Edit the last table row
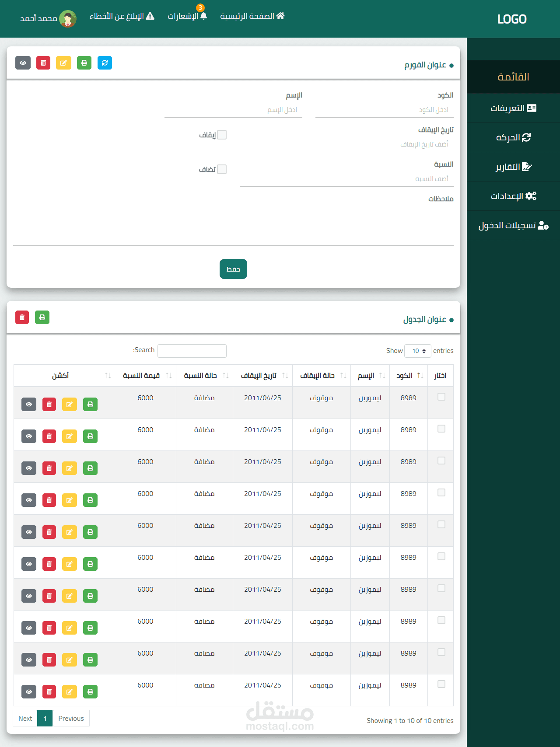 (69, 692)
